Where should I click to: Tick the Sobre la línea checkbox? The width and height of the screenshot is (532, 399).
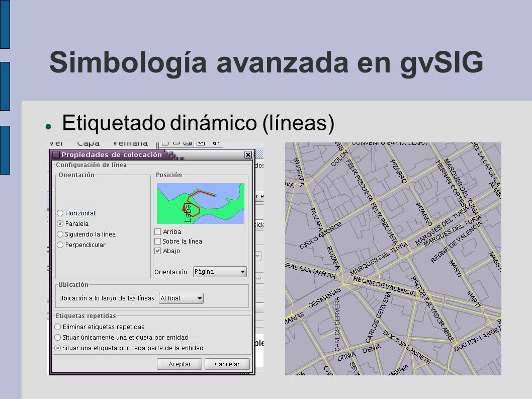[x=157, y=241]
